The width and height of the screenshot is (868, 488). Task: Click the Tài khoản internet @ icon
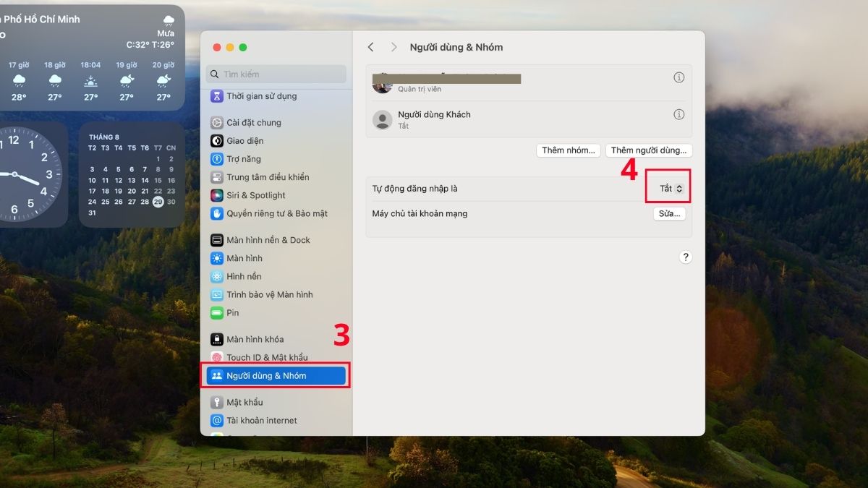(216, 420)
